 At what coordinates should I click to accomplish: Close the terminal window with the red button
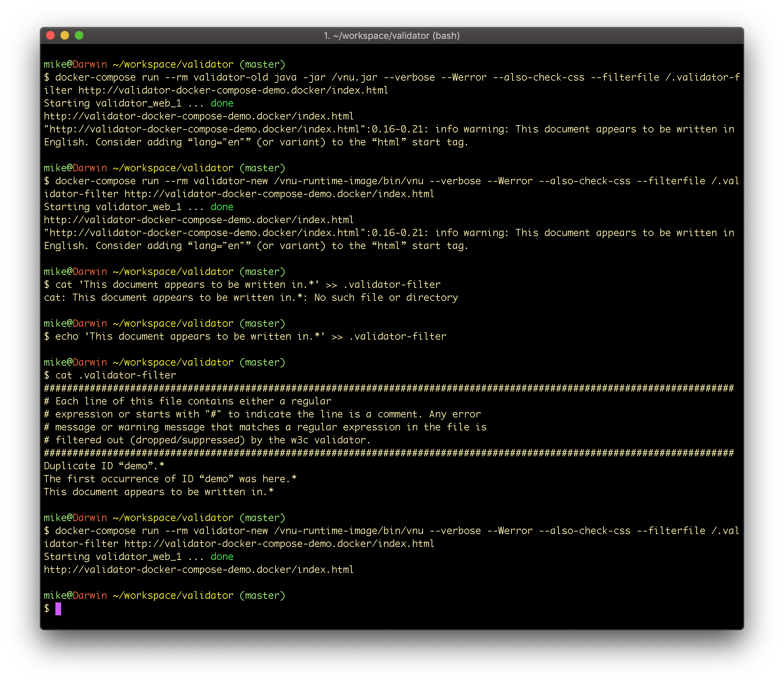click(x=50, y=36)
